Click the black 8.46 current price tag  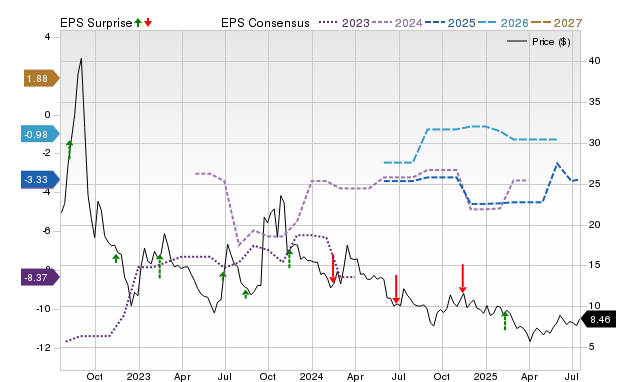point(598,319)
